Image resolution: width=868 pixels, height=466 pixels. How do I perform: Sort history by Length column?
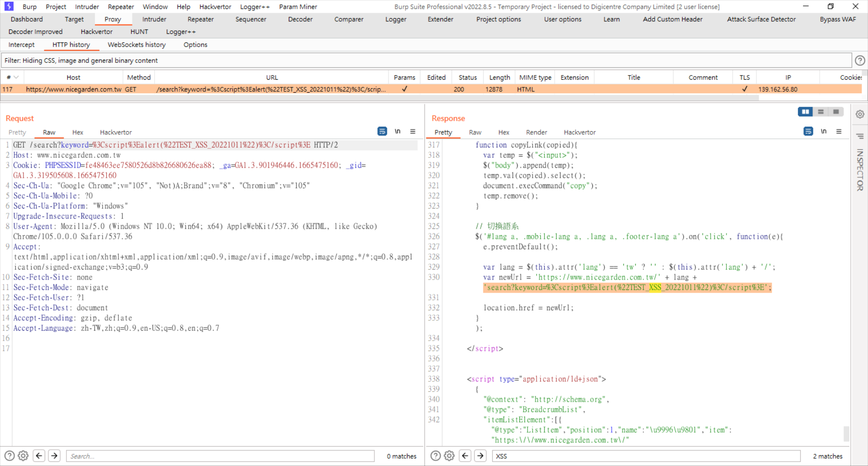[499, 77]
